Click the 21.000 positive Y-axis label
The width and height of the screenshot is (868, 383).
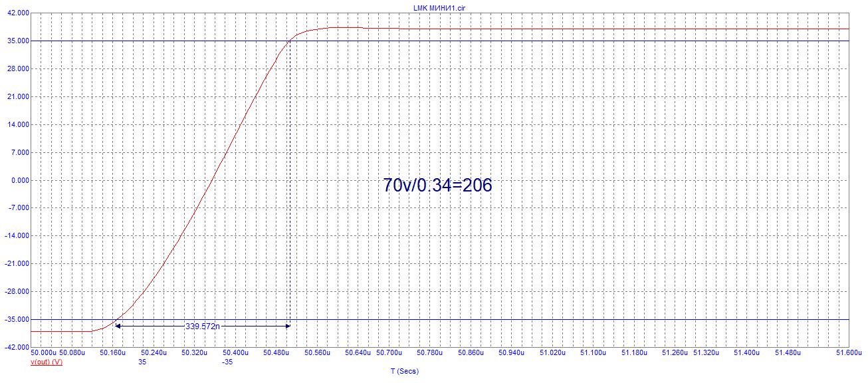pyautogui.click(x=19, y=96)
